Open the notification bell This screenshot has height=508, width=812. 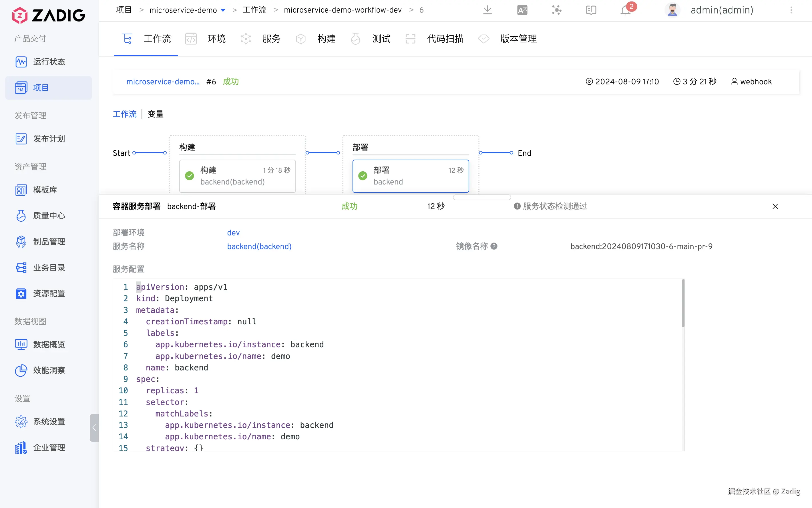[625, 10]
